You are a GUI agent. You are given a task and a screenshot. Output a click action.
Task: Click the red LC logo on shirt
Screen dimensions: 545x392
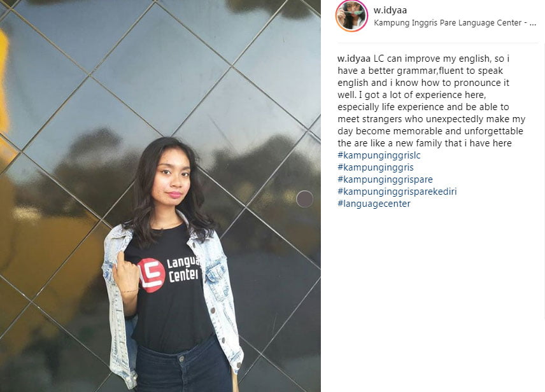pos(152,275)
